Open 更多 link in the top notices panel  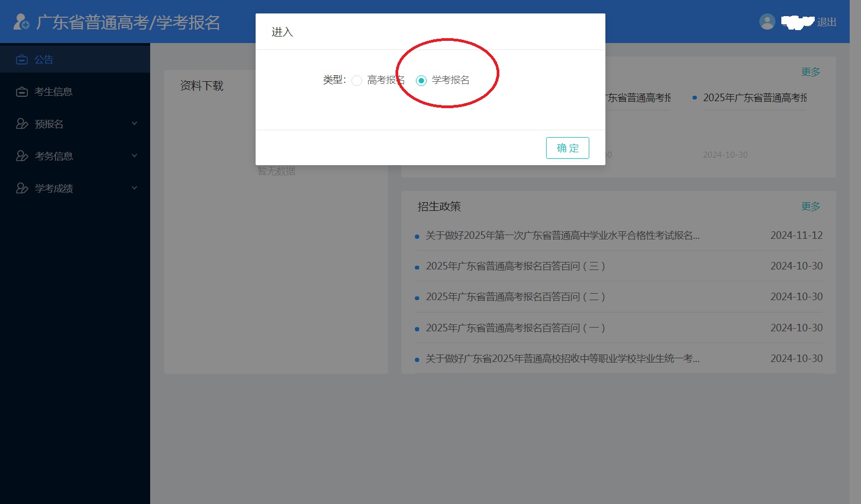point(811,72)
